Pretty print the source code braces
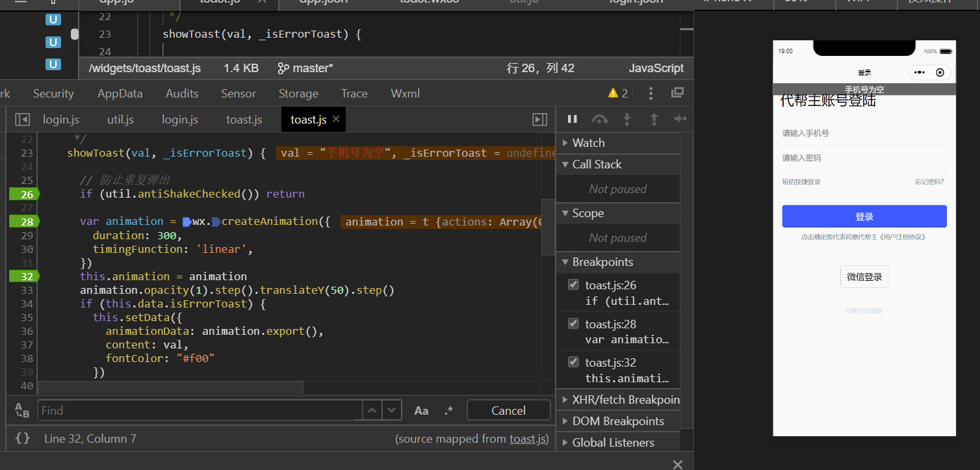Image resolution: width=980 pixels, height=470 pixels. pyautogui.click(x=23, y=439)
